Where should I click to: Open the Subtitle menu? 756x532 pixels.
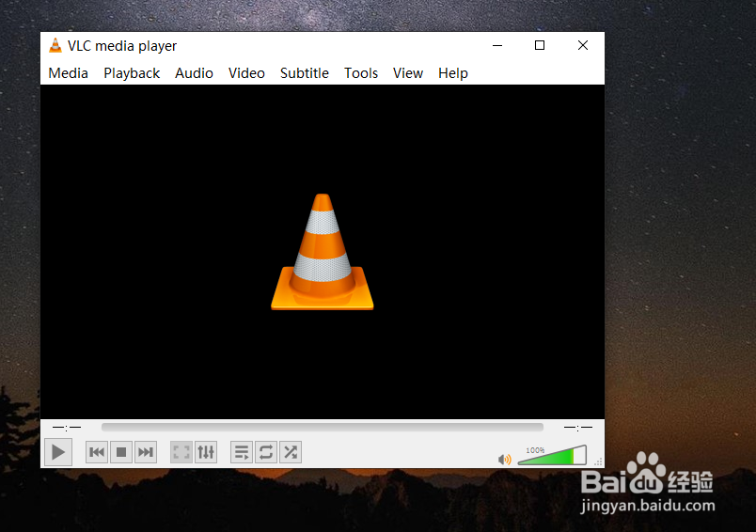click(x=305, y=73)
